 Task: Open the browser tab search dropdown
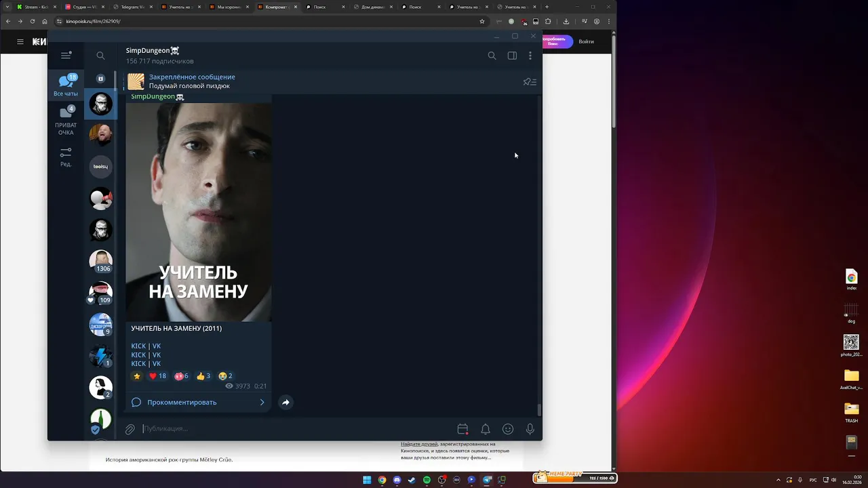(6, 7)
